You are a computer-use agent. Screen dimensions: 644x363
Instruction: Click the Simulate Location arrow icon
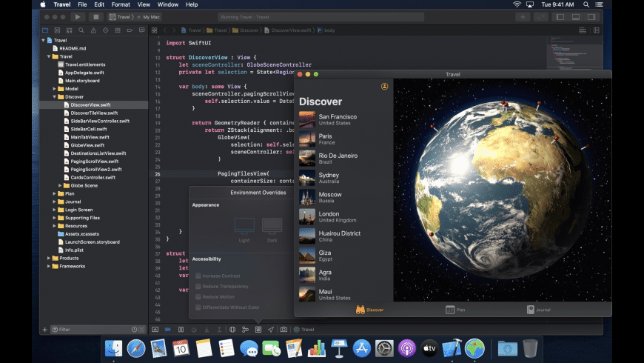[x=271, y=329]
